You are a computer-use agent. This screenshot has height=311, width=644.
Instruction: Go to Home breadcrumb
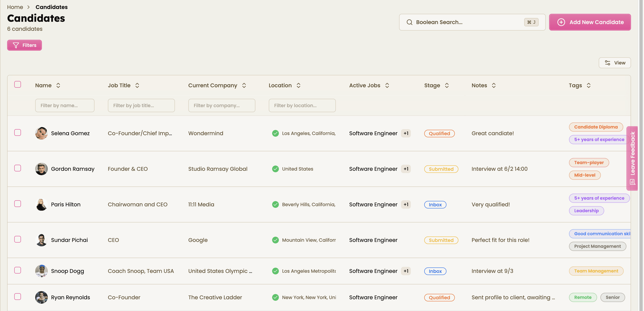click(15, 7)
